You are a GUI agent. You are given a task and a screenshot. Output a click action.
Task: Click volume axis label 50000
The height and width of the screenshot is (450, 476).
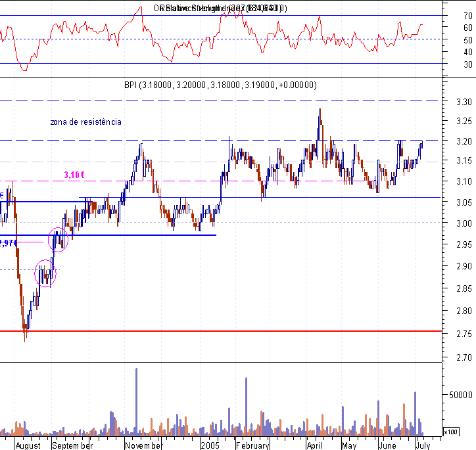(460, 395)
